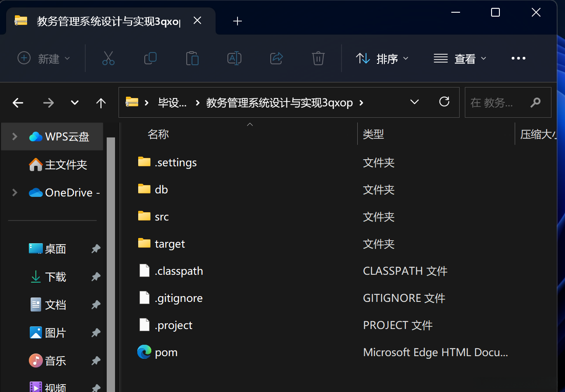
Task: Unpin 音乐 using its pin icon
Action: (x=95, y=361)
